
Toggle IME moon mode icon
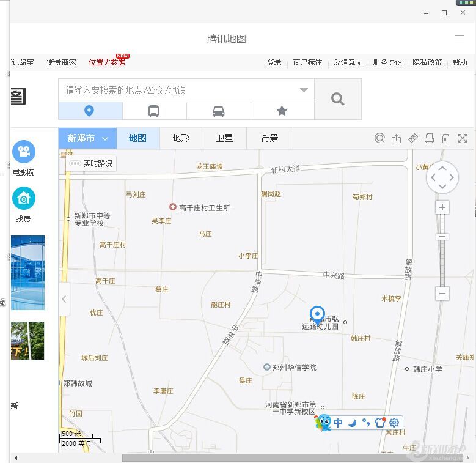tap(352, 423)
